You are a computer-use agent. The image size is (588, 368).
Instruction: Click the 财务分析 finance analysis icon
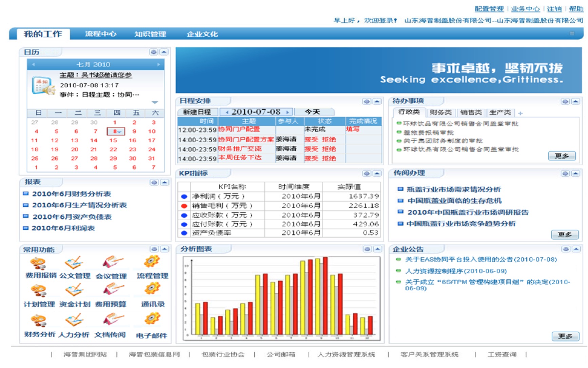(38, 321)
